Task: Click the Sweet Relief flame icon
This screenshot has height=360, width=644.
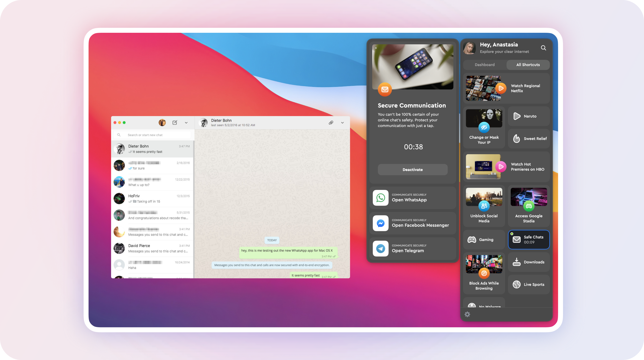Action: 517,139
